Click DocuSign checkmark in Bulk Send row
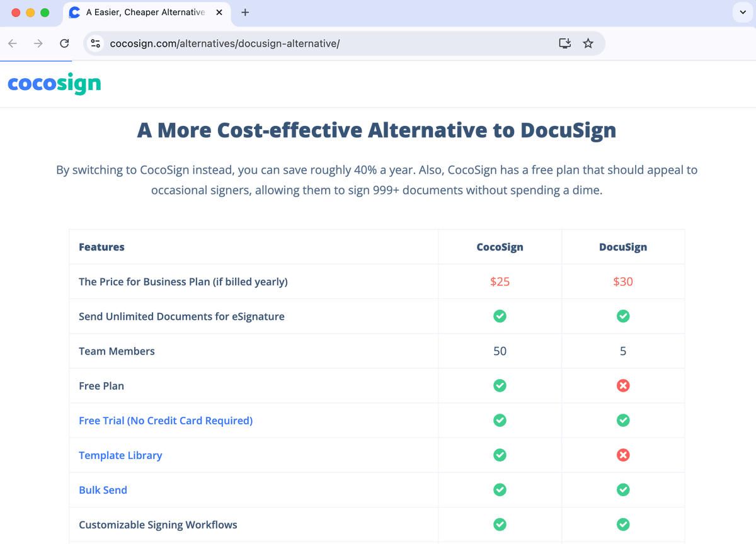 click(623, 489)
